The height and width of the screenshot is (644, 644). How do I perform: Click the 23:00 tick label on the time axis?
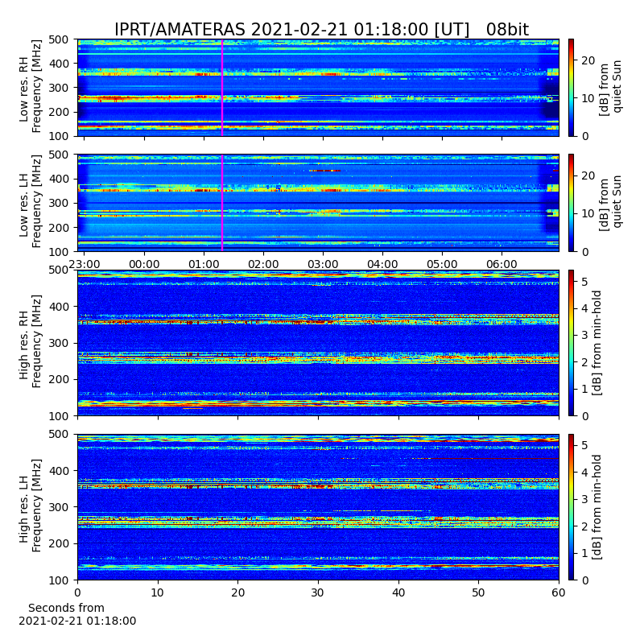pyautogui.click(x=85, y=264)
